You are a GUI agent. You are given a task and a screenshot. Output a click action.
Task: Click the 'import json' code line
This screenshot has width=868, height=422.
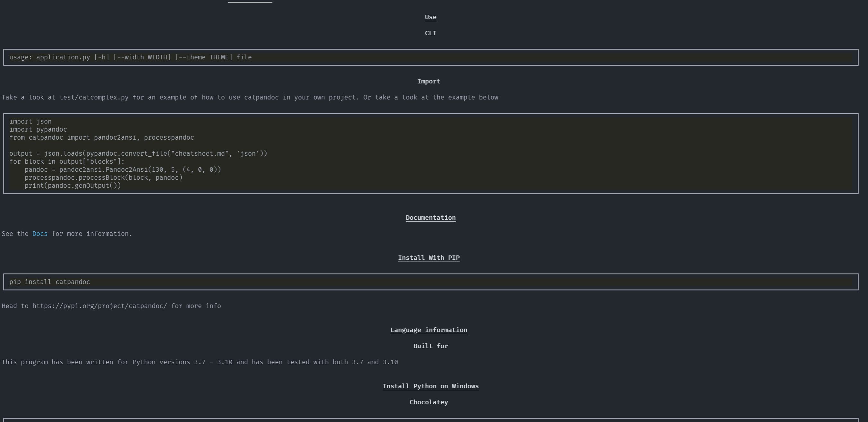tap(30, 121)
